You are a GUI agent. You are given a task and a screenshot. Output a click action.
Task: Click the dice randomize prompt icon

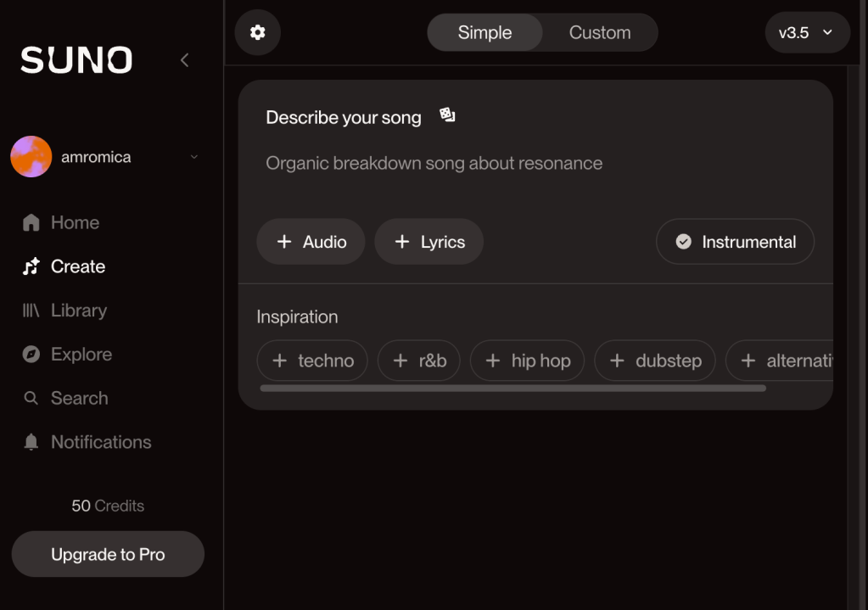click(x=447, y=115)
